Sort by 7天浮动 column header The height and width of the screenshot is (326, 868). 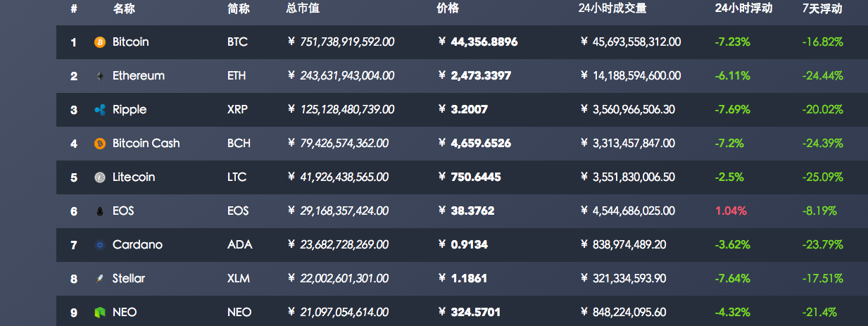[822, 8]
